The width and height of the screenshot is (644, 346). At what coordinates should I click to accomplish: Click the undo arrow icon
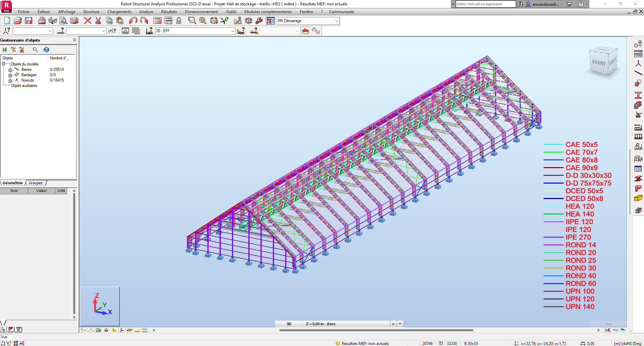coord(133,21)
